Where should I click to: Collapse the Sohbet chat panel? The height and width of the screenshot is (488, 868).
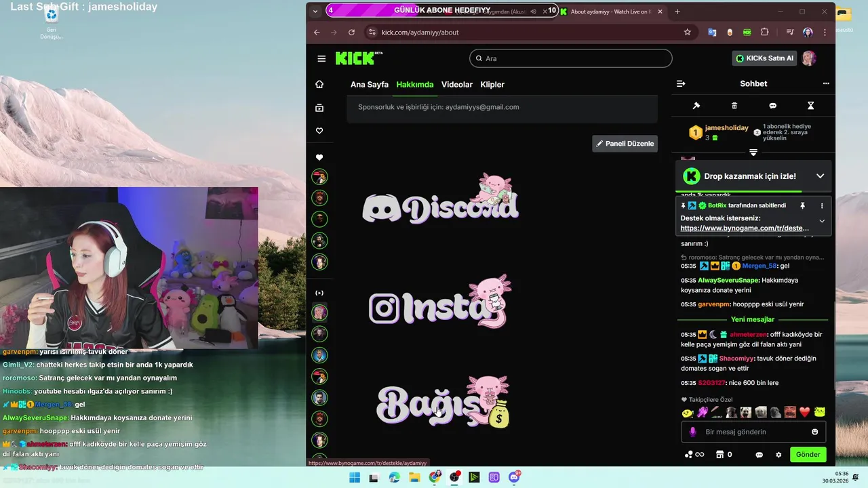(x=681, y=83)
